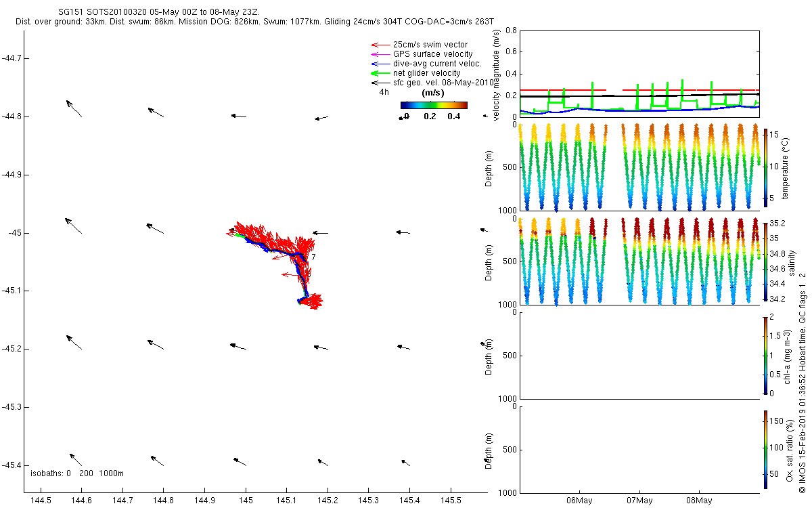This screenshot has width=812, height=508.
Task: Click the '08May' date tick label
Action: tap(699, 501)
